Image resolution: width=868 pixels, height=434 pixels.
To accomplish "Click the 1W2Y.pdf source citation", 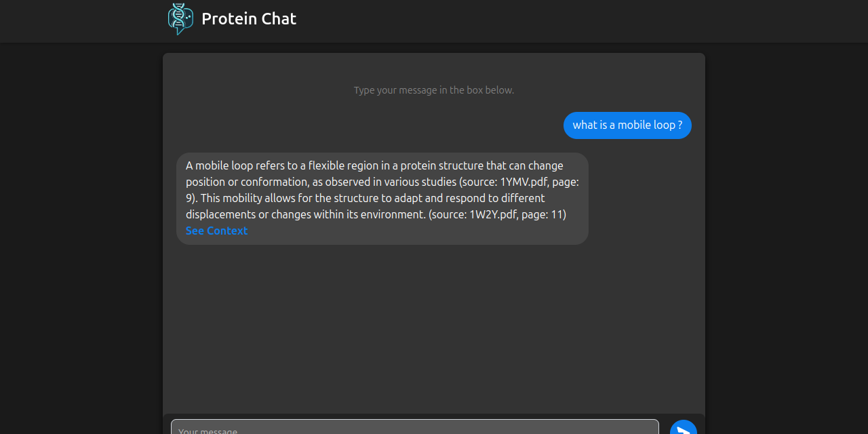I will point(493,214).
